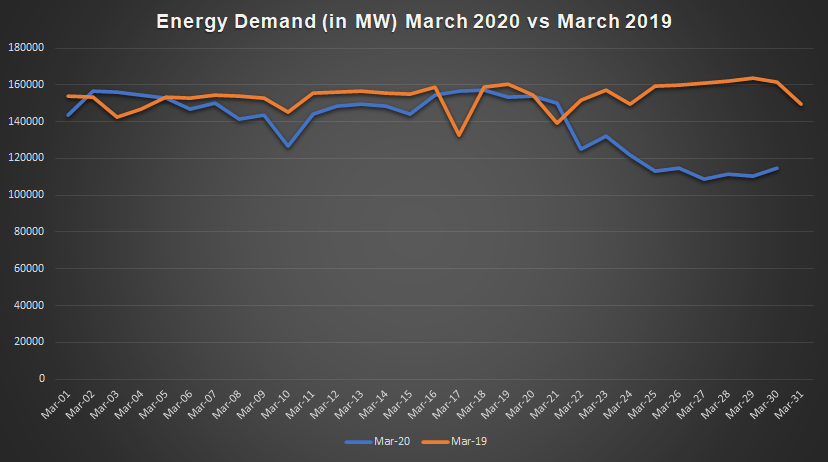The image size is (828, 462).
Task: Click the orange line peak at Mar-29
Action: pyautogui.click(x=752, y=78)
